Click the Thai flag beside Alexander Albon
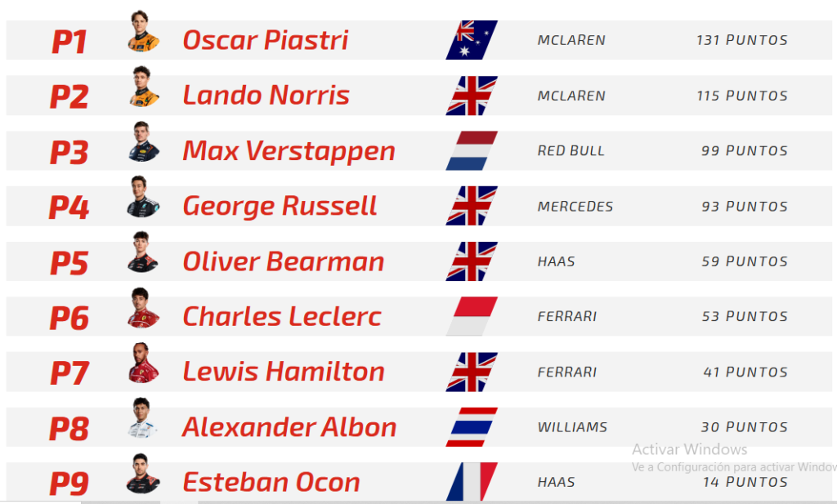The image size is (837, 504). (x=472, y=427)
